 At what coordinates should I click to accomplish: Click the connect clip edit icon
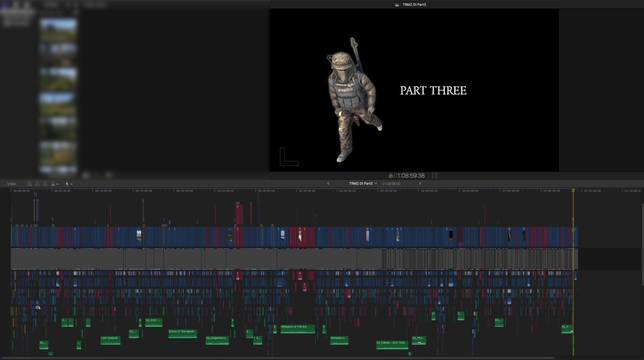(29, 184)
